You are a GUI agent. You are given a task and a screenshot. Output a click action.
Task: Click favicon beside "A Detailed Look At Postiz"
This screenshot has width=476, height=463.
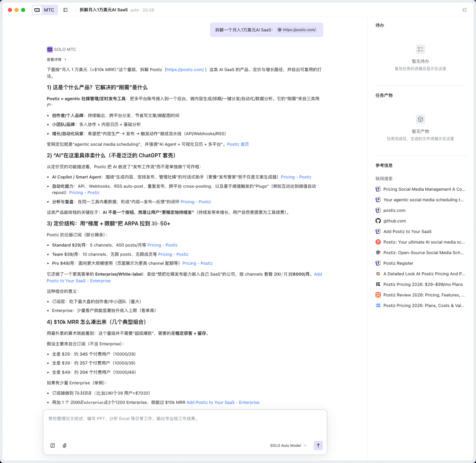378,274
